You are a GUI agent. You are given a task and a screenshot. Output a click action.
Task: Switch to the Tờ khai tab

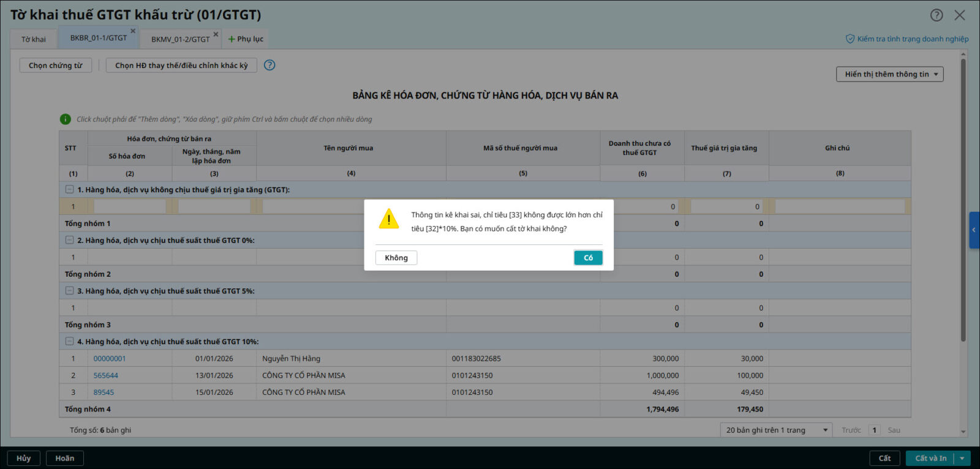click(34, 39)
